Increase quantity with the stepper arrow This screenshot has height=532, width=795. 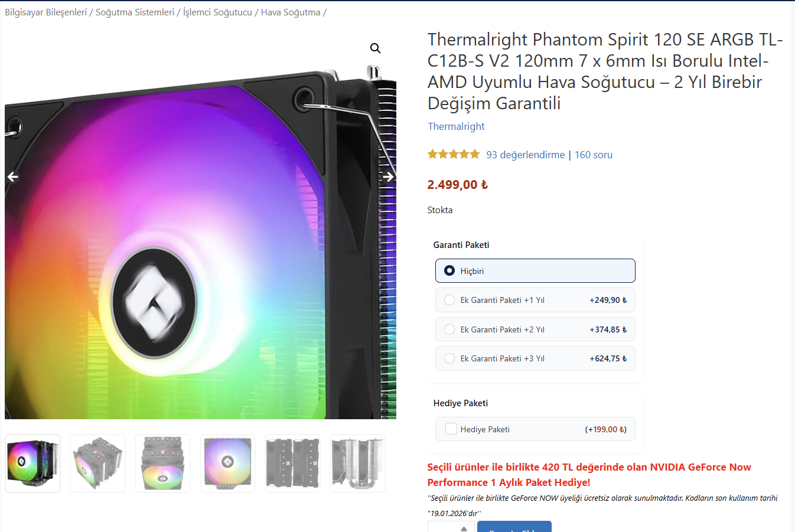(464, 528)
